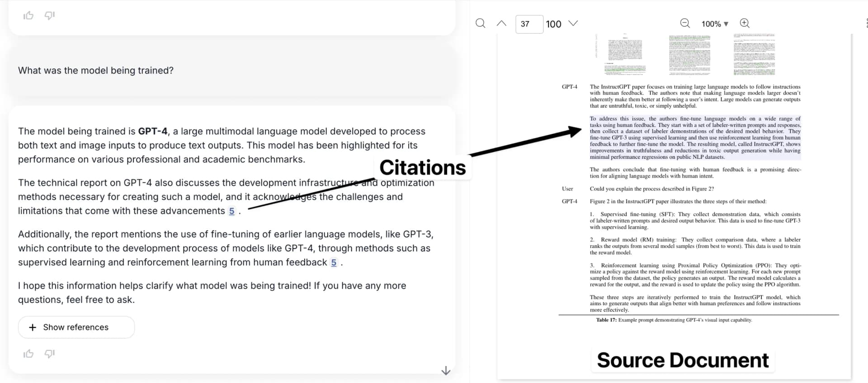Like the GPT-4 answer with thumbs up
The width and height of the screenshot is (868, 383).
pyautogui.click(x=28, y=354)
